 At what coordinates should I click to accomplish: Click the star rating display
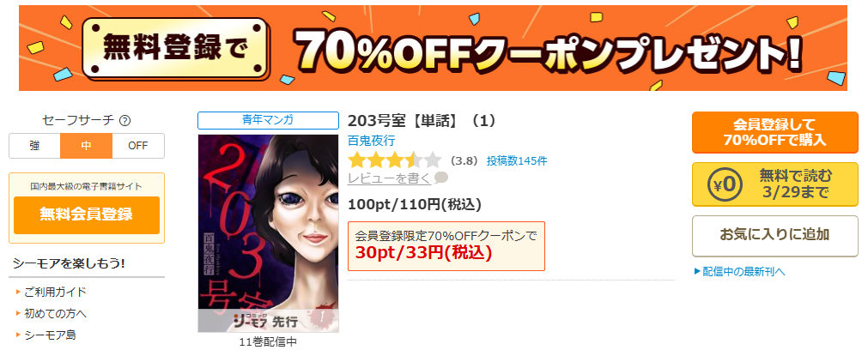coord(395,161)
